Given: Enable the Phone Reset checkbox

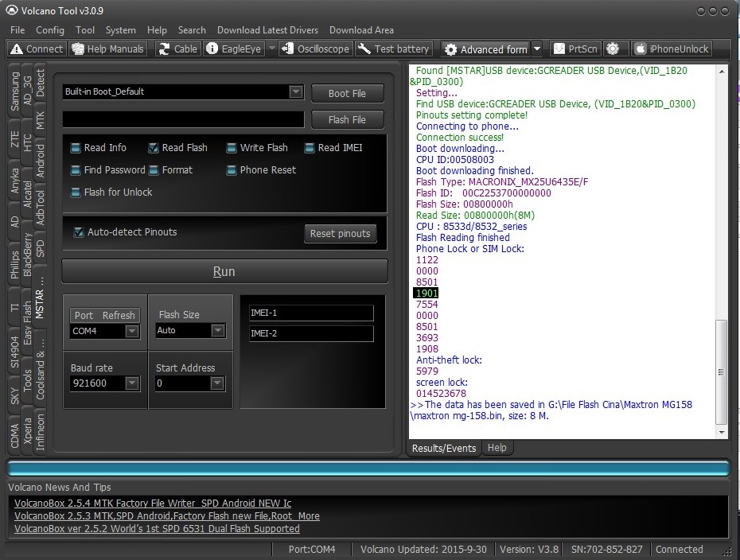Looking at the screenshot, I should click(232, 170).
